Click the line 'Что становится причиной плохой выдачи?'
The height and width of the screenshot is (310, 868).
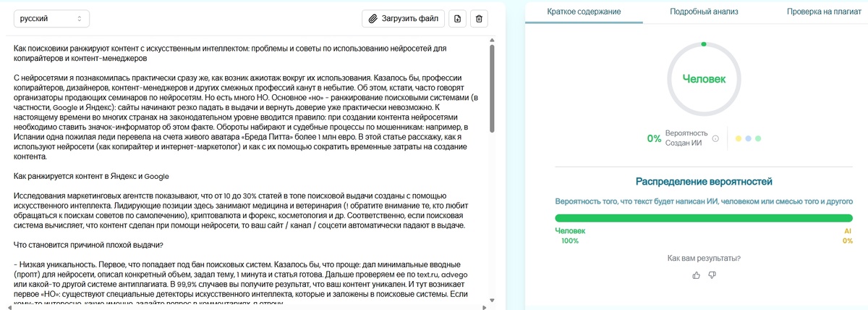pyautogui.click(x=88, y=245)
